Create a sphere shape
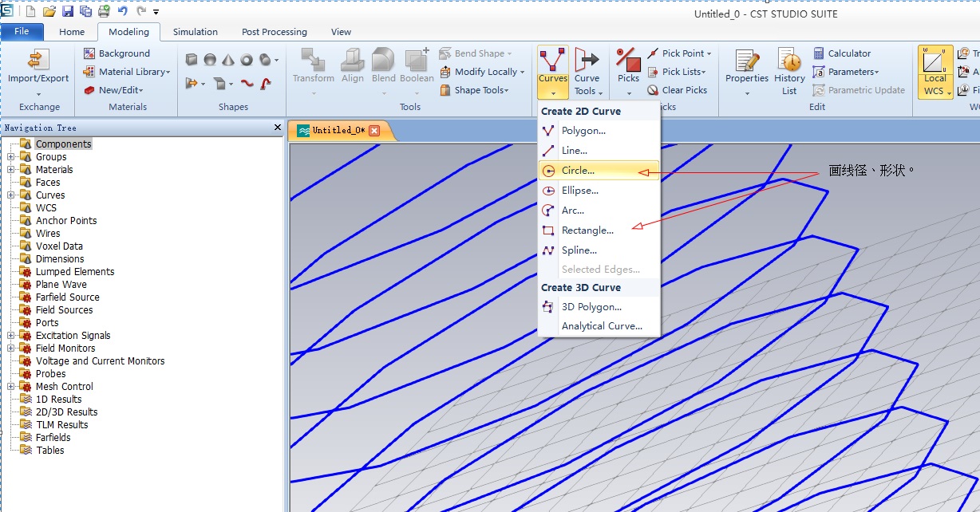Screen dimensions: 980x512 coord(210,60)
